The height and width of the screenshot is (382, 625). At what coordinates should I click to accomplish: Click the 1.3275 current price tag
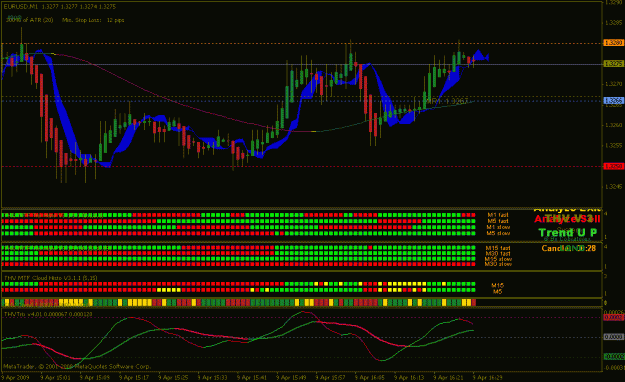[x=614, y=64]
